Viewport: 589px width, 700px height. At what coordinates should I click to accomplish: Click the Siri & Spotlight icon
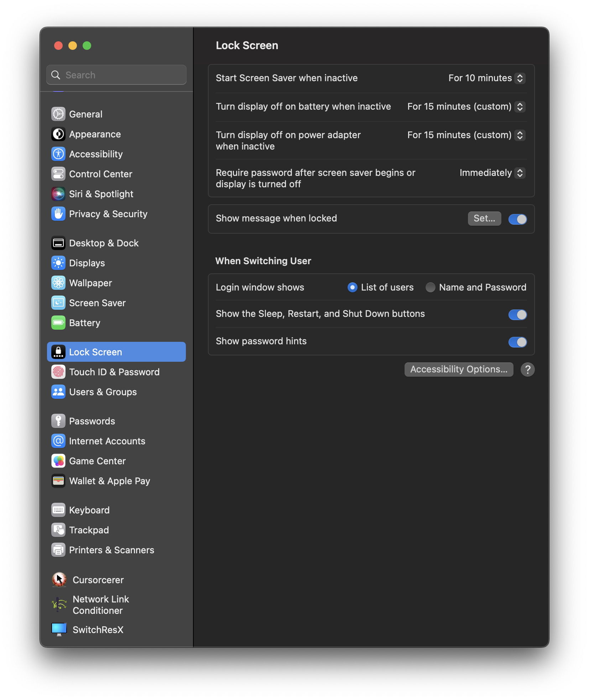click(58, 194)
